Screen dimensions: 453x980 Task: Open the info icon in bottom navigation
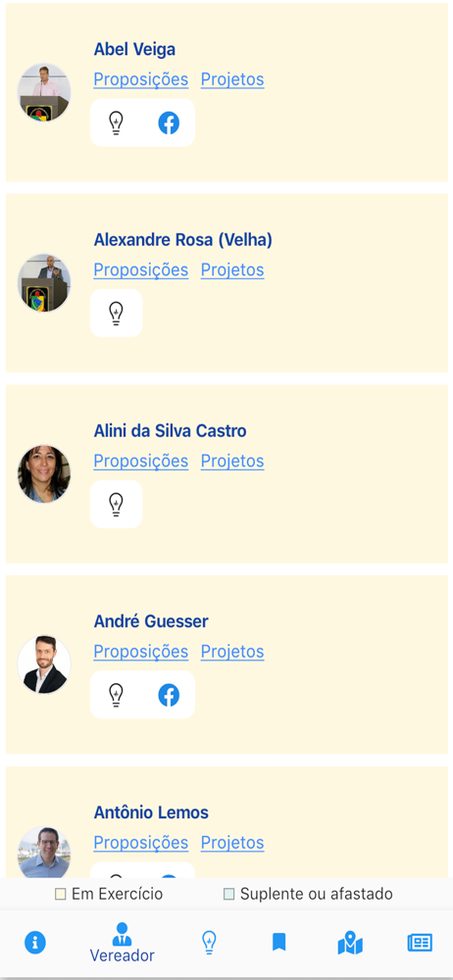click(35, 942)
